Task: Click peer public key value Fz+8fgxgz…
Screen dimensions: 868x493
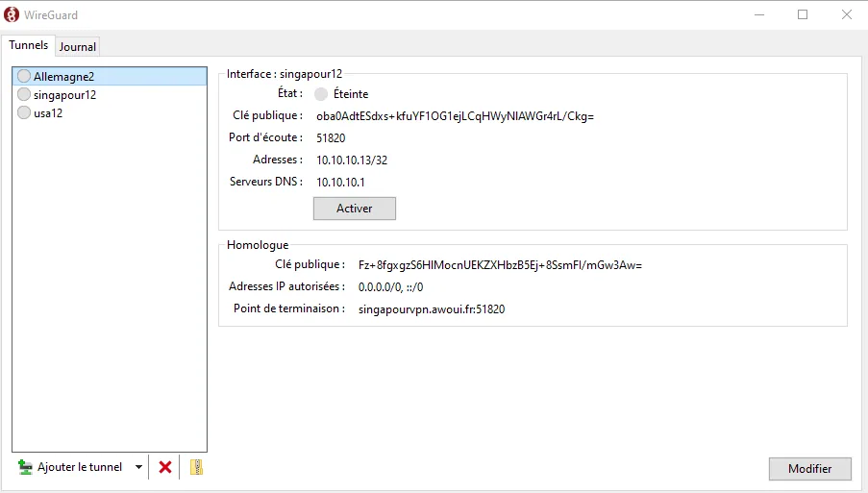Action: click(500, 265)
